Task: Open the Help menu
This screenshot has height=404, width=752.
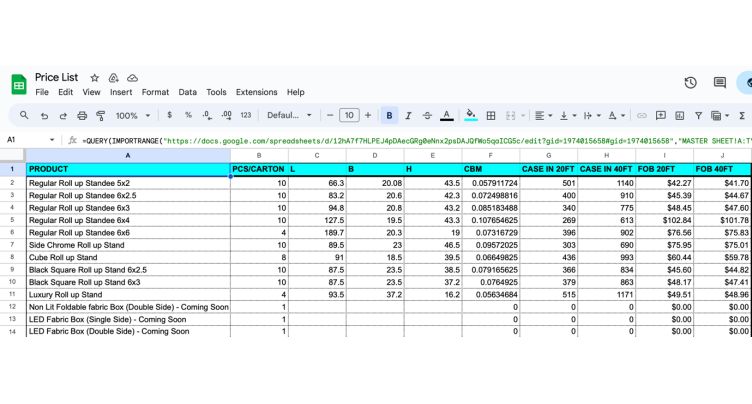Action: pyautogui.click(x=295, y=92)
